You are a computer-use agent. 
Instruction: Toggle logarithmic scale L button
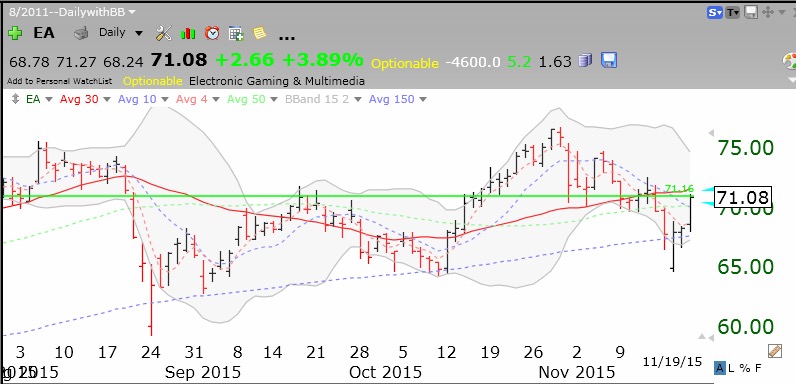coord(732,367)
